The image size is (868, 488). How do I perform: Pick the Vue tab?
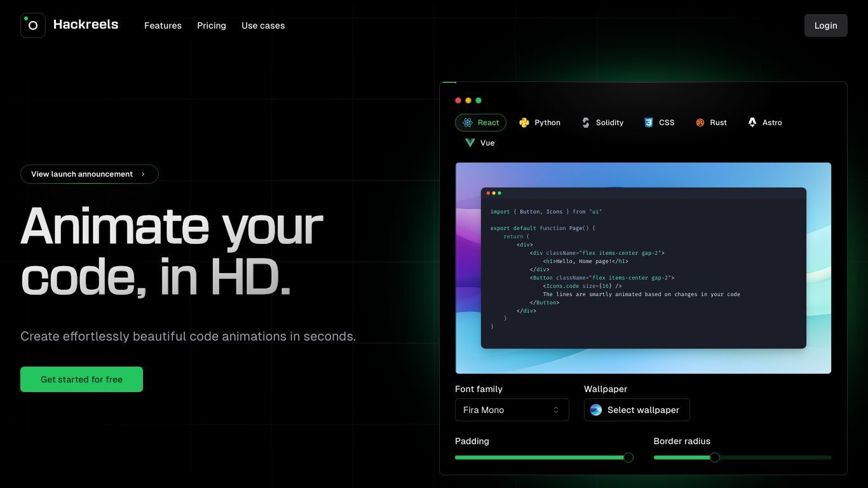click(479, 143)
